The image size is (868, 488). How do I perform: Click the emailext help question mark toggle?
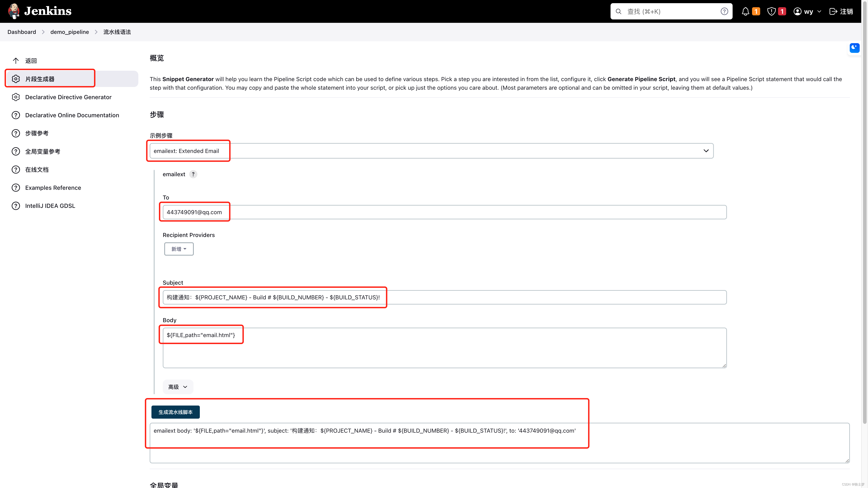(x=194, y=174)
